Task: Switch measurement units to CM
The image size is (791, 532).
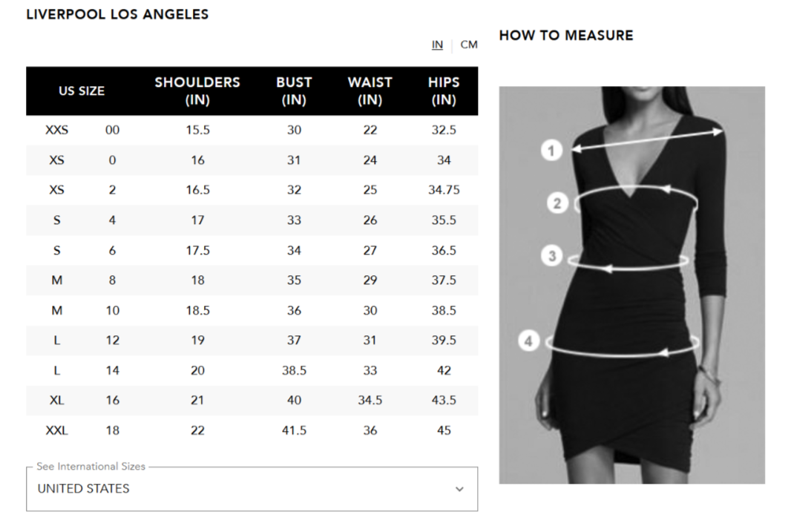Action: click(469, 45)
